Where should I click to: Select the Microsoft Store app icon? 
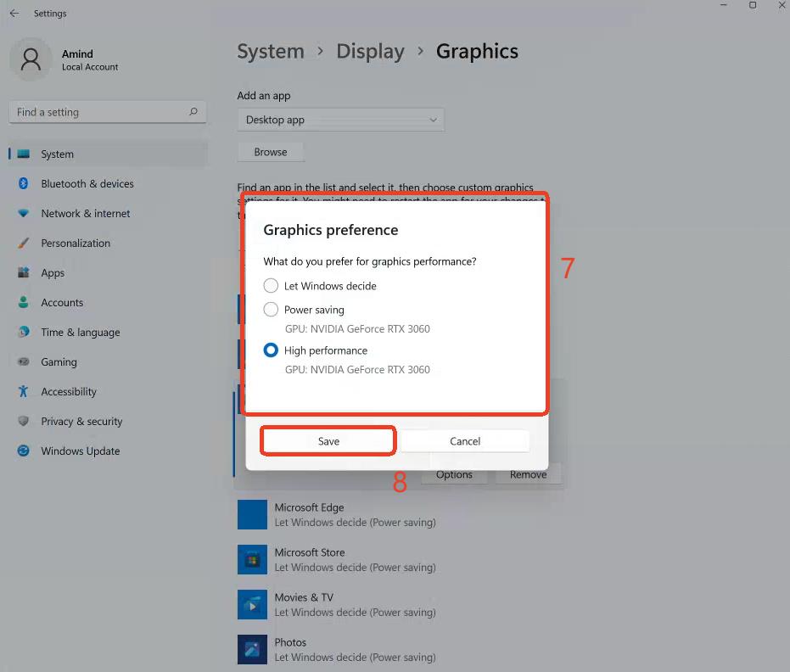(x=252, y=560)
